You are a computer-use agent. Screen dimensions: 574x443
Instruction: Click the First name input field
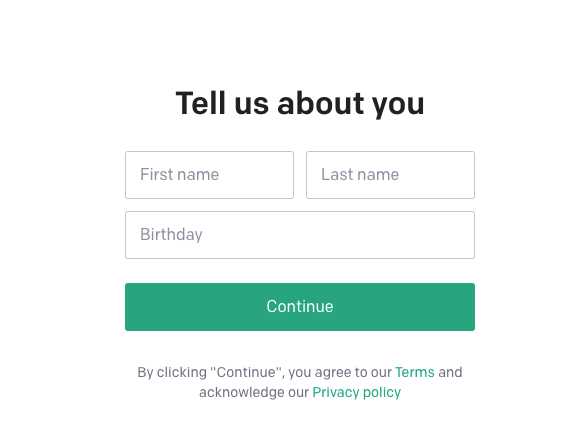[x=209, y=175]
